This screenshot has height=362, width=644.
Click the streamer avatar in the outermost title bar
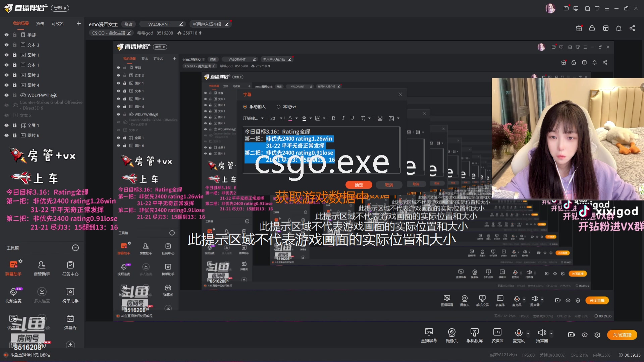(550, 8)
